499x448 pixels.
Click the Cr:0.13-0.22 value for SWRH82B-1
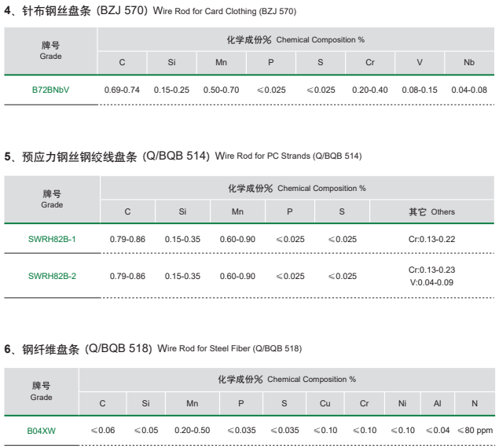431,238
